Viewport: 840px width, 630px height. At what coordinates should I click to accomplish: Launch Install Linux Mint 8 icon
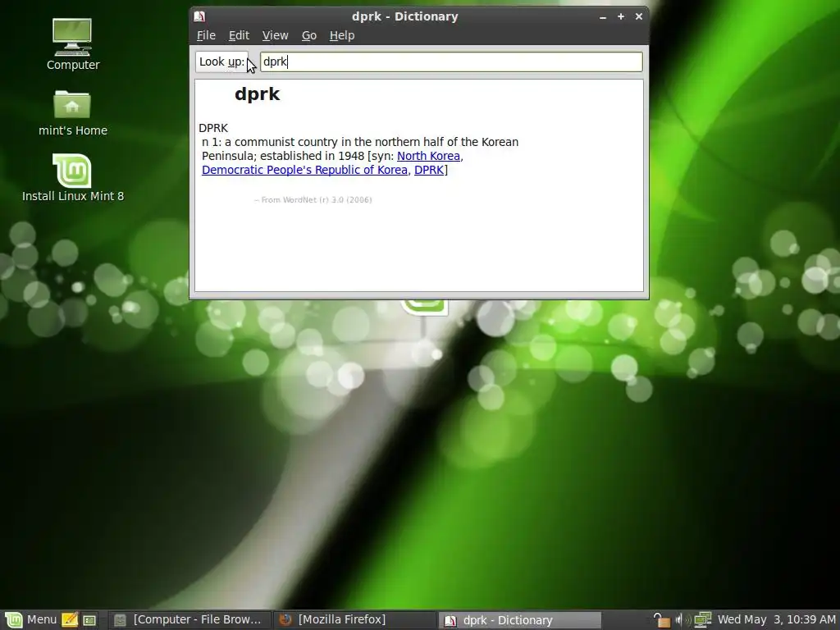[x=72, y=178]
